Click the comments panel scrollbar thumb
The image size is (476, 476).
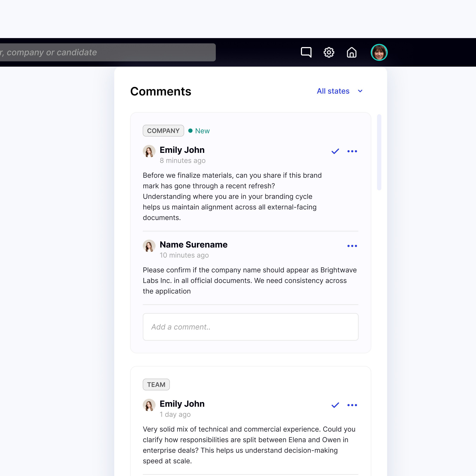point(379,152)
